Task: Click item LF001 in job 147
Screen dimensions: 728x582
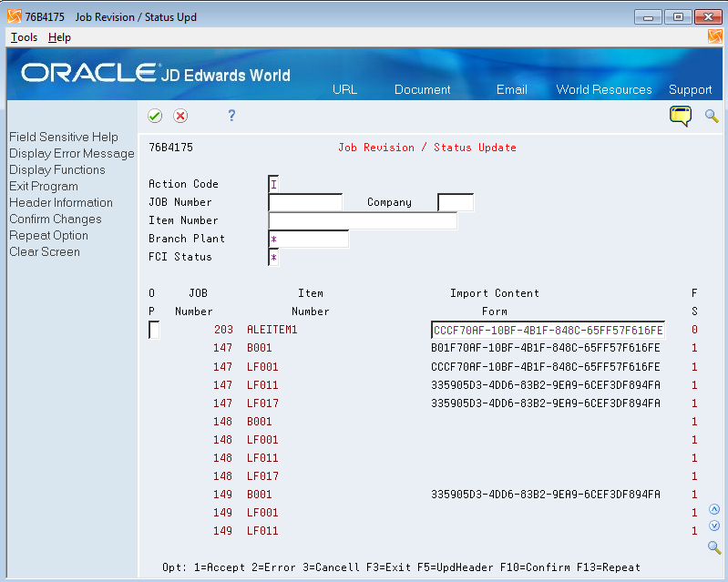Action: tap(262, 367)
